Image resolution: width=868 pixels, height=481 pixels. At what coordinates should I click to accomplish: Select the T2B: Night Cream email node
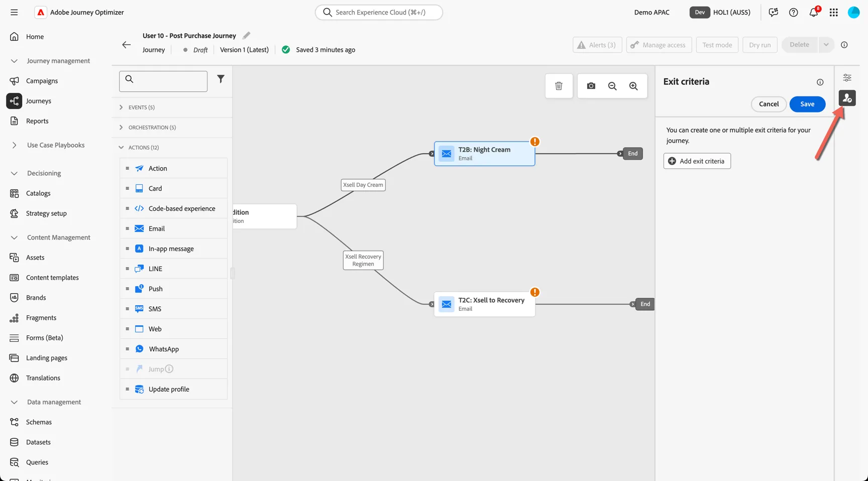click(x=484, y=154)
